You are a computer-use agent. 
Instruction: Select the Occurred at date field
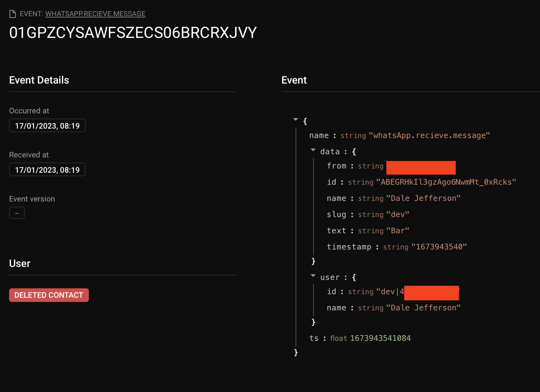click(x=47, y=125)
